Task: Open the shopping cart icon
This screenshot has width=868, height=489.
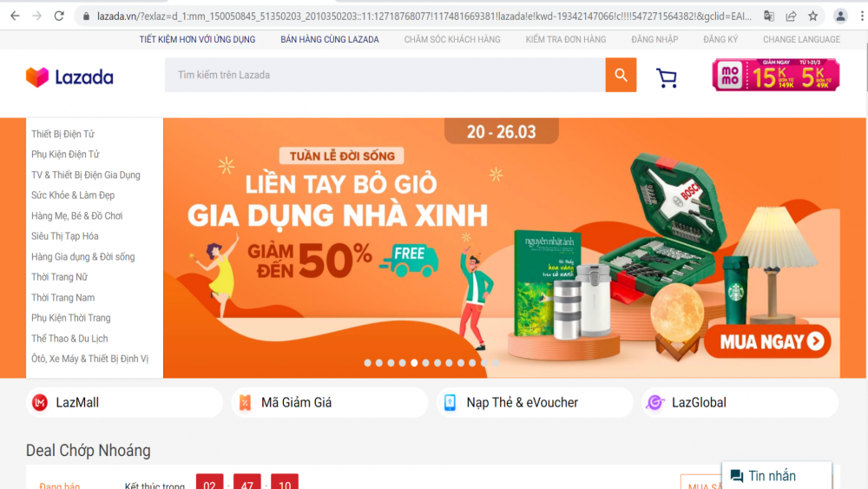Action: 667,77
